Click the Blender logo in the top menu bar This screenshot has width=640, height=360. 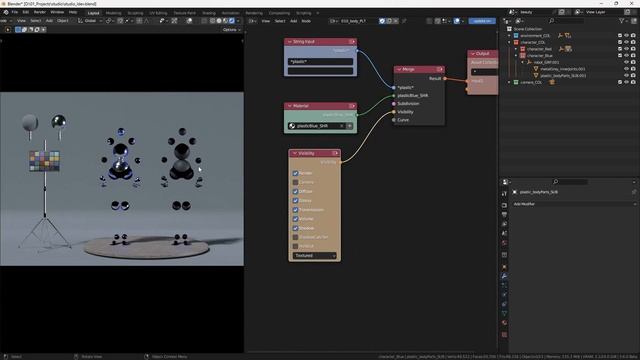6,12
